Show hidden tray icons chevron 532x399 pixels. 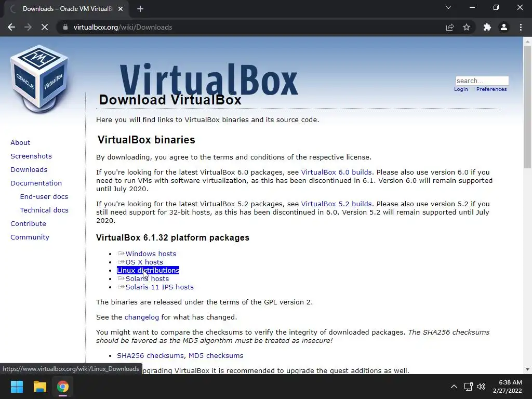(454, 387)
